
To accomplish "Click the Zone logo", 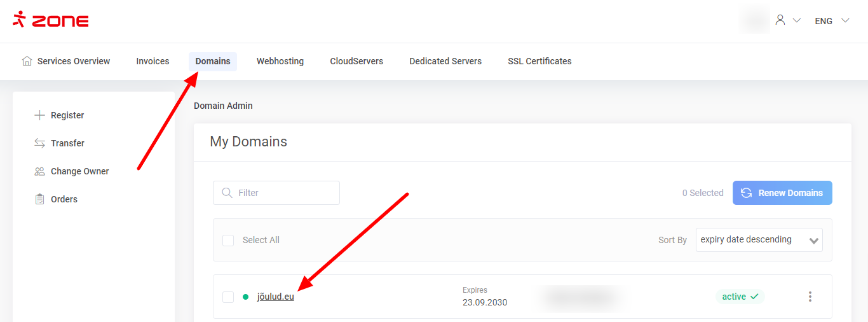I will pos(51,20).
